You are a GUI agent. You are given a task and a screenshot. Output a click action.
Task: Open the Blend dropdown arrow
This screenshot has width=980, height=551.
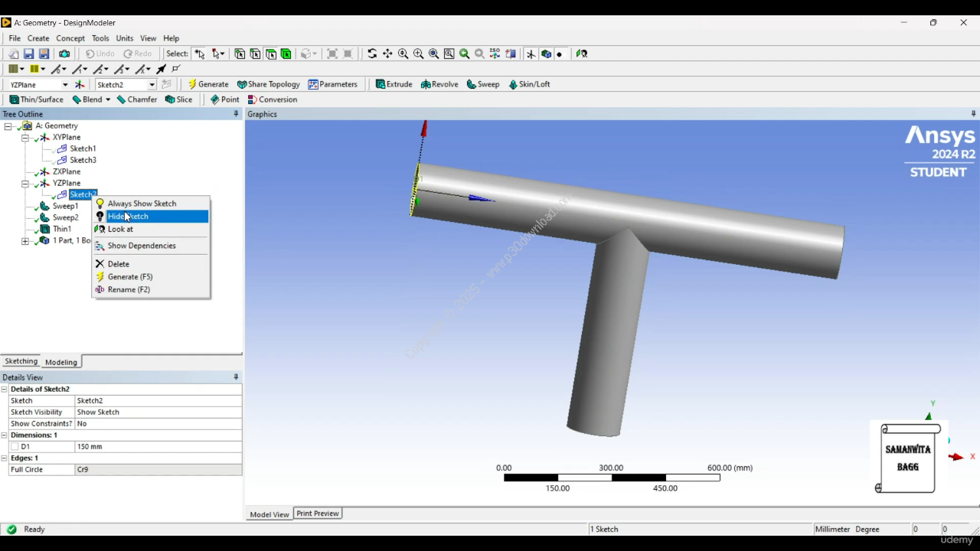(x=108, y=99)
